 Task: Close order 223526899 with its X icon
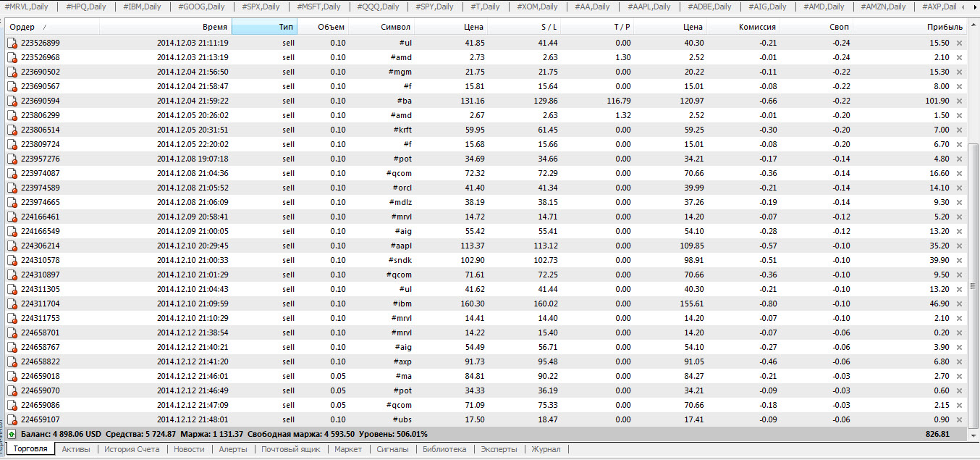[x=960, y=43]
